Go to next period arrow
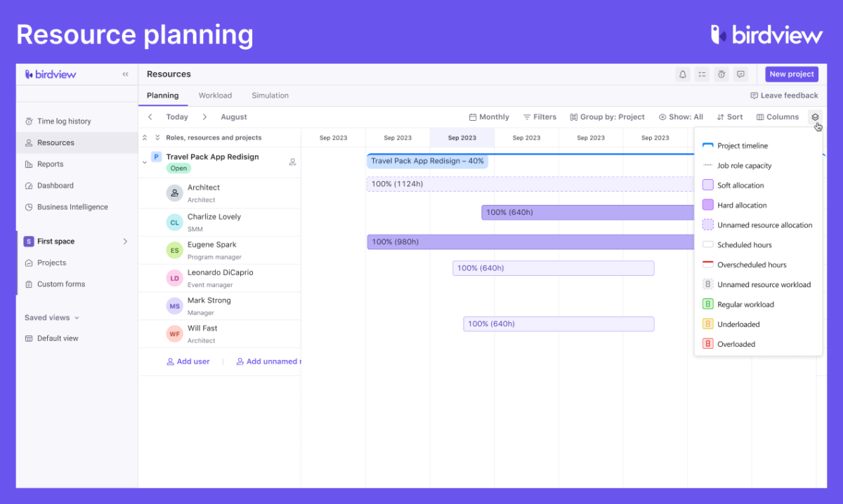 pos(204,117)
